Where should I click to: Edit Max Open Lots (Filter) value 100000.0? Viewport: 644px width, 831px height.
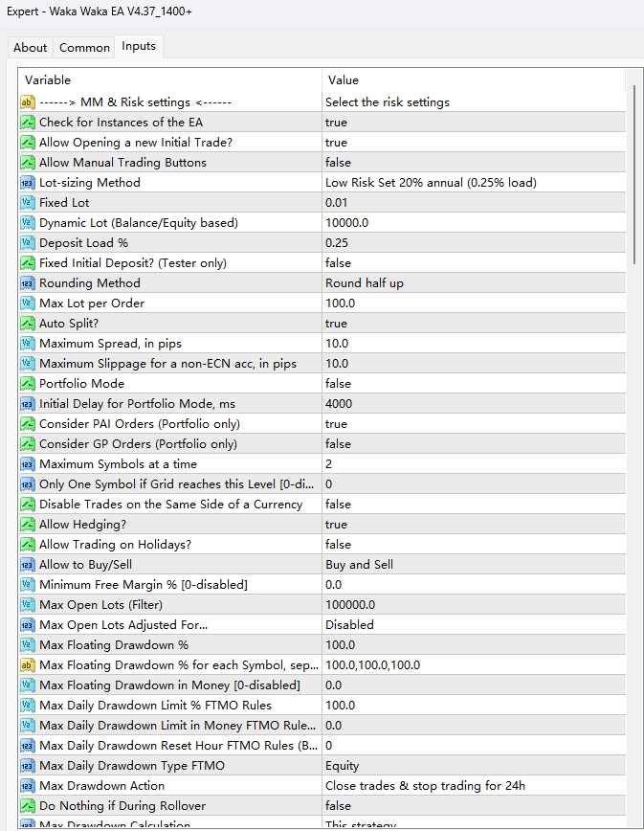click(474, 605)
